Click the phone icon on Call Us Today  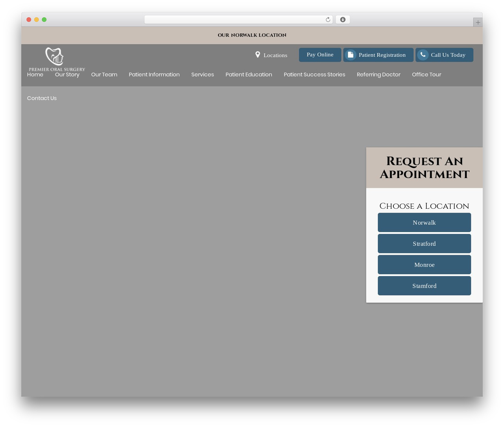[423, 55]
